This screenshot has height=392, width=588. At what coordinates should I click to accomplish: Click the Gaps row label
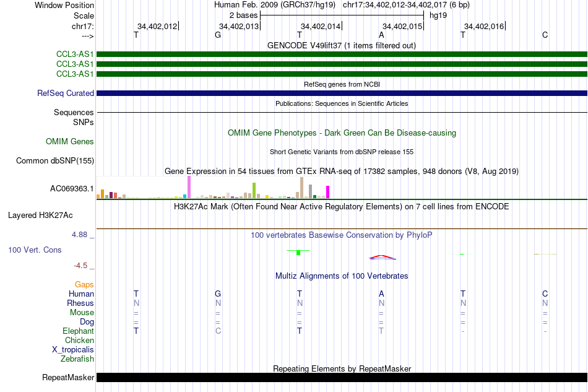pos(84,285)
